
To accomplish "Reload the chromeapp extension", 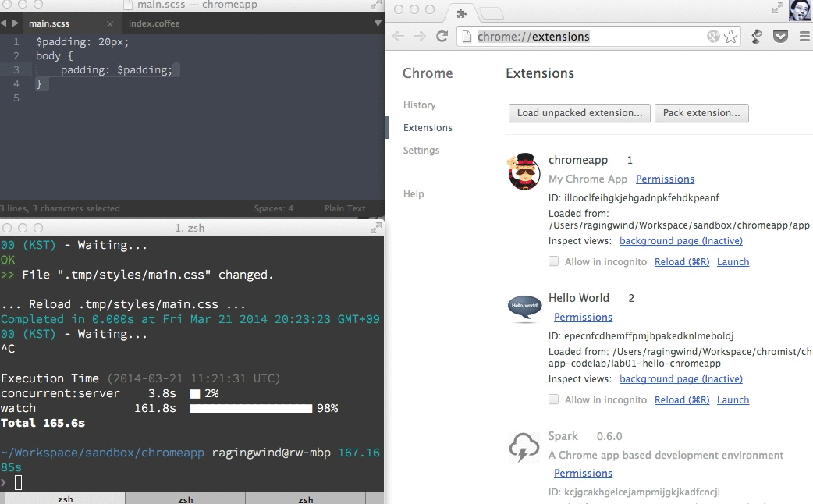I will click(x=682, y=262).
